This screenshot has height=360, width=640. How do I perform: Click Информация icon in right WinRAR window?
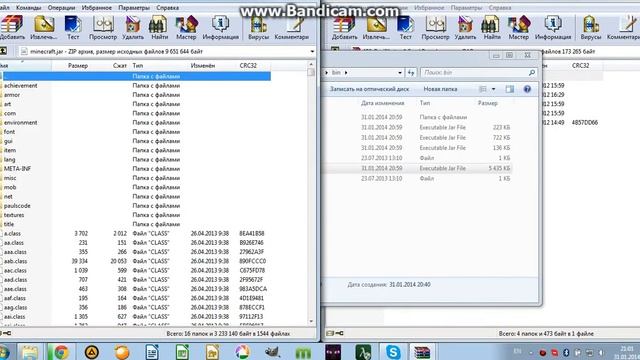[x=553, y=24]
